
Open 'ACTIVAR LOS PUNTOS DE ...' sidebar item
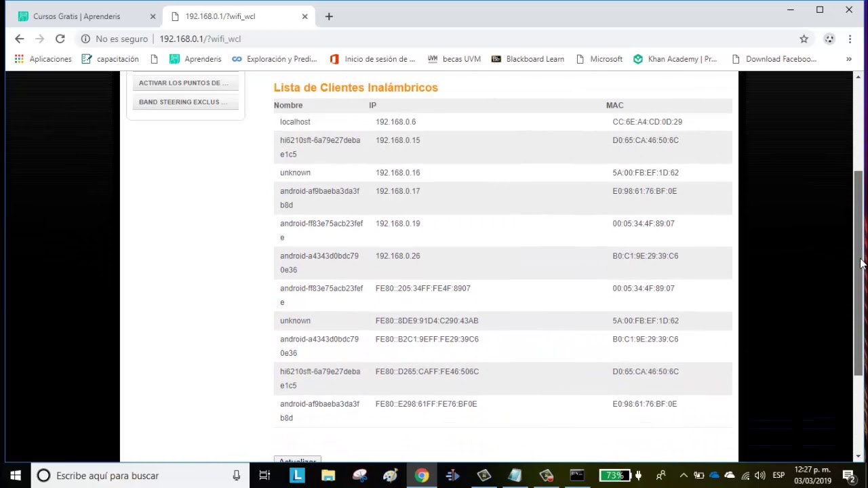(185, 83)
